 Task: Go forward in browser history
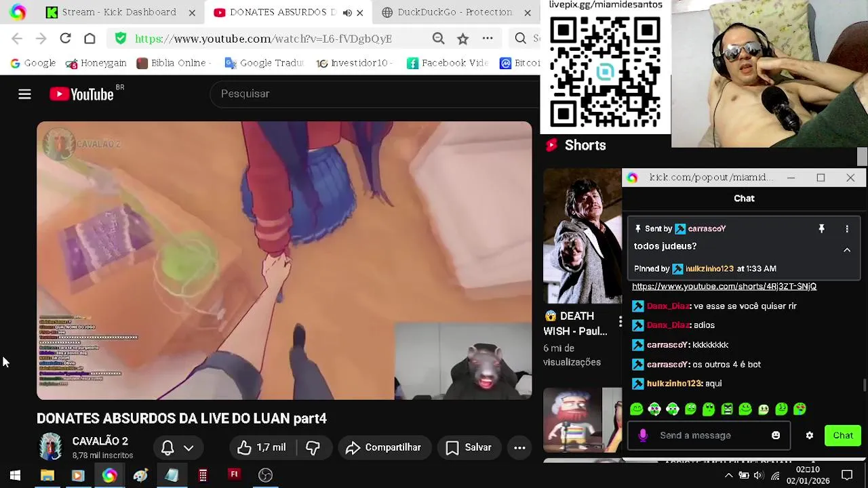(x=41, y=39)
